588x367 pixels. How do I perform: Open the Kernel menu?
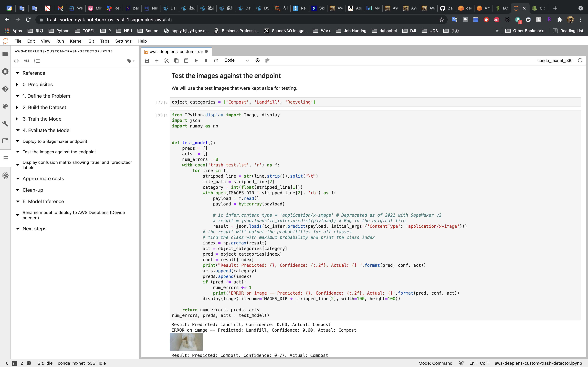point(76,41)
